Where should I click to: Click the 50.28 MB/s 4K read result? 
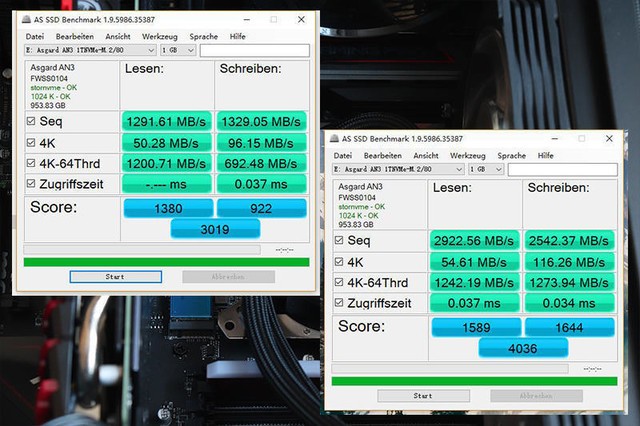coord(167,143)
